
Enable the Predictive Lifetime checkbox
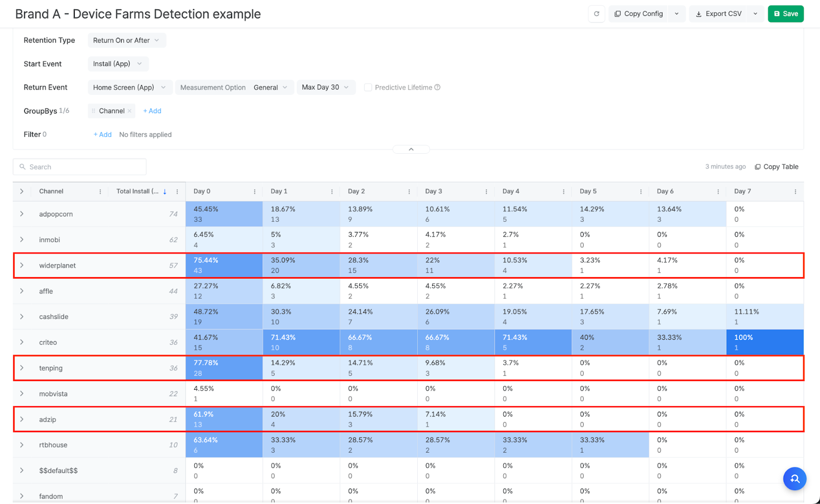point(368,88)
